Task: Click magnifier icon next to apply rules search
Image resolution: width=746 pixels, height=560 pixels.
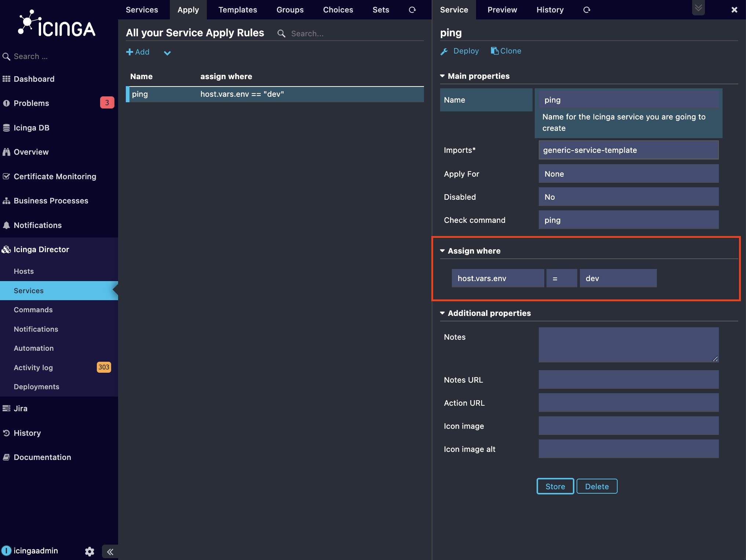Action: pos(281,34)
